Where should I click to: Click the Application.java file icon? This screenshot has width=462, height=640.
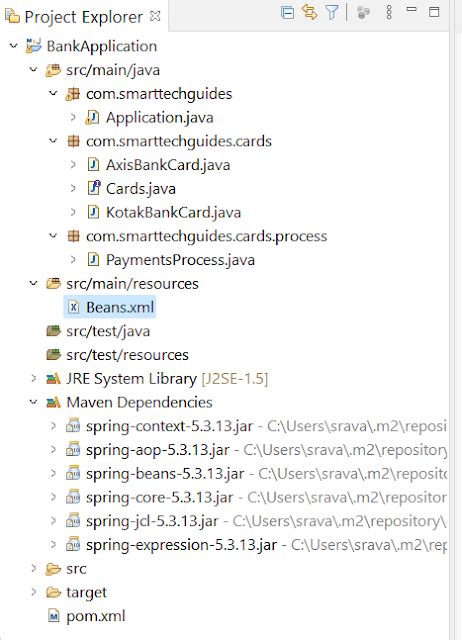[92, 118]
